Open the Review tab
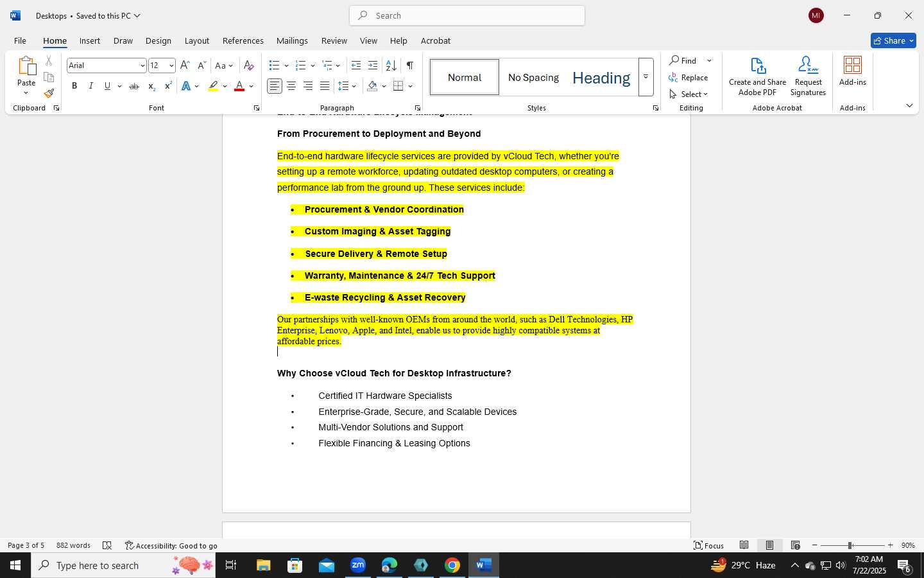 [x=334, y=40]
